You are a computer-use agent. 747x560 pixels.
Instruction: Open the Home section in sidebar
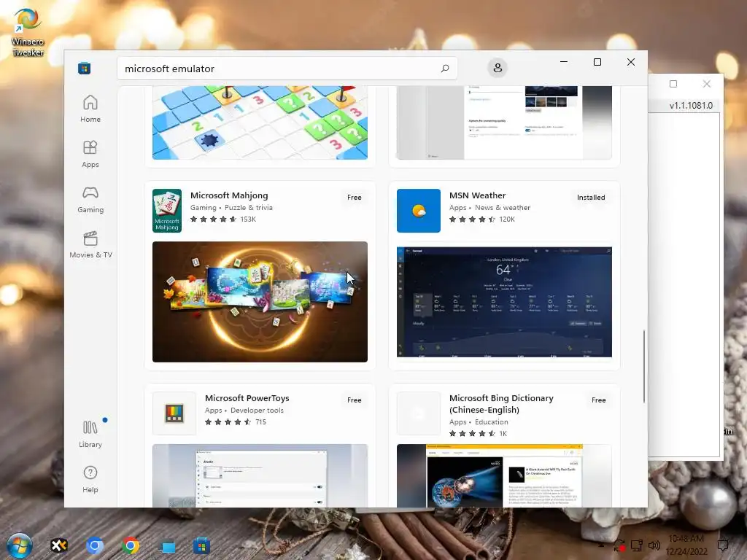pos(90,109)
